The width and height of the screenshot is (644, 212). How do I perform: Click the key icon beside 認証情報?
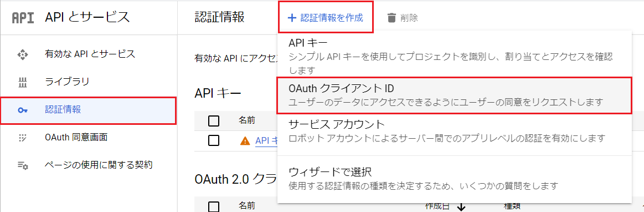pos(22,110)
